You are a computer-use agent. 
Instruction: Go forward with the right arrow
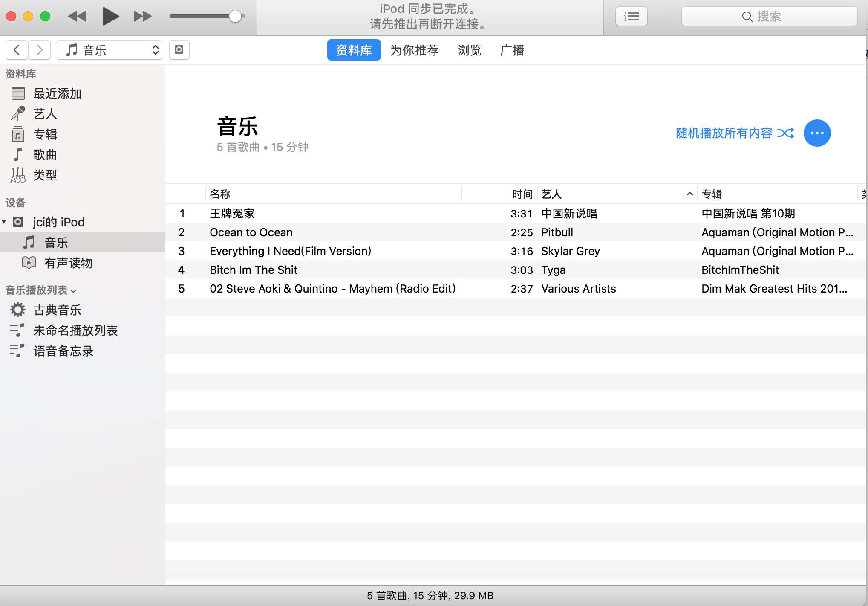[40, 50]
